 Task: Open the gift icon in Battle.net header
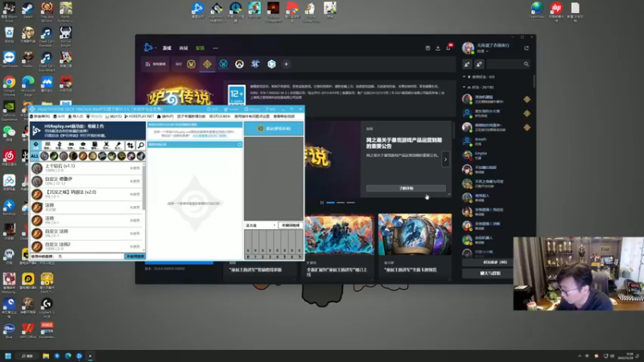[427, 48]
